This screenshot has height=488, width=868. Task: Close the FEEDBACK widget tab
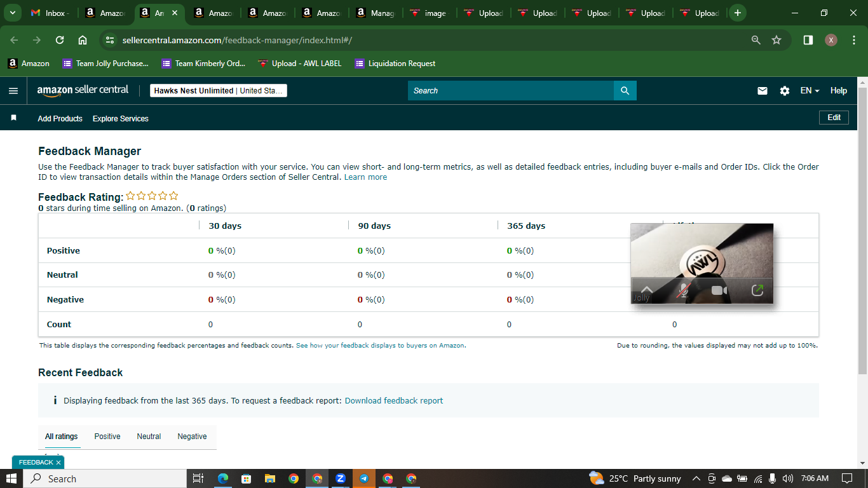[x=58, y=463]
